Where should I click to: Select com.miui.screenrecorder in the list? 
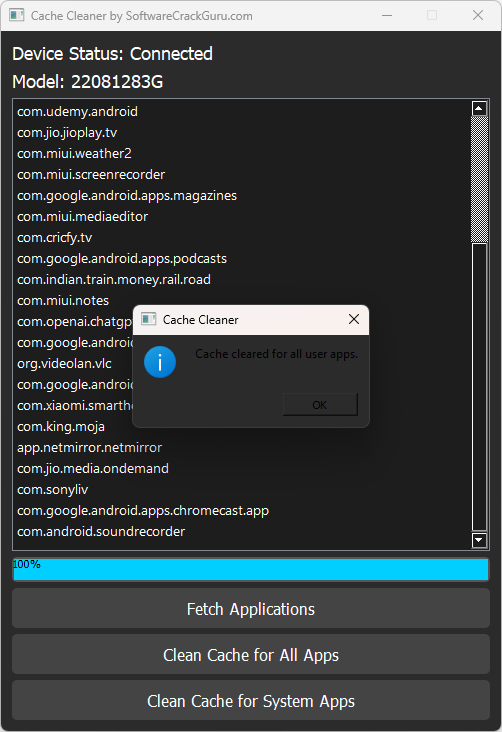tap(91, 175)
